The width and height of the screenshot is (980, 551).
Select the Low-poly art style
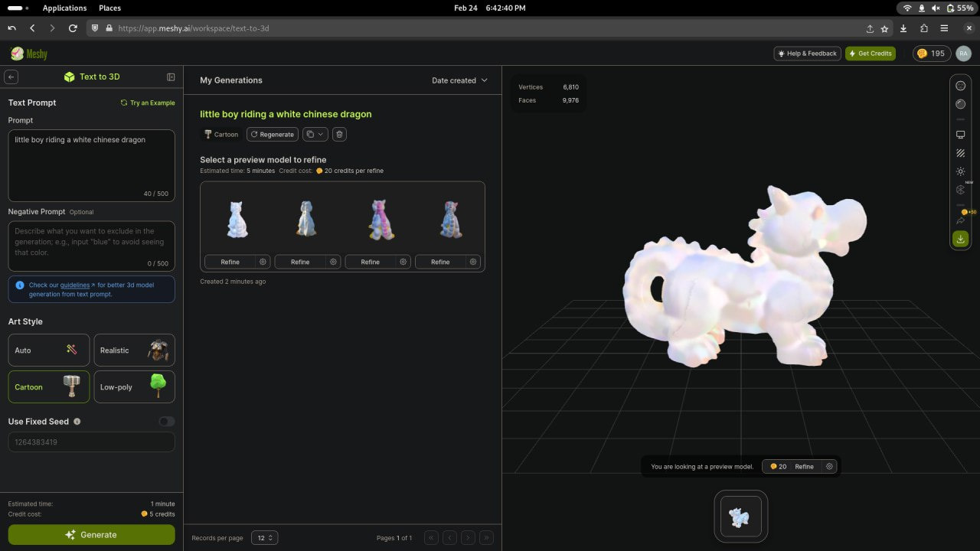point(134,386)
